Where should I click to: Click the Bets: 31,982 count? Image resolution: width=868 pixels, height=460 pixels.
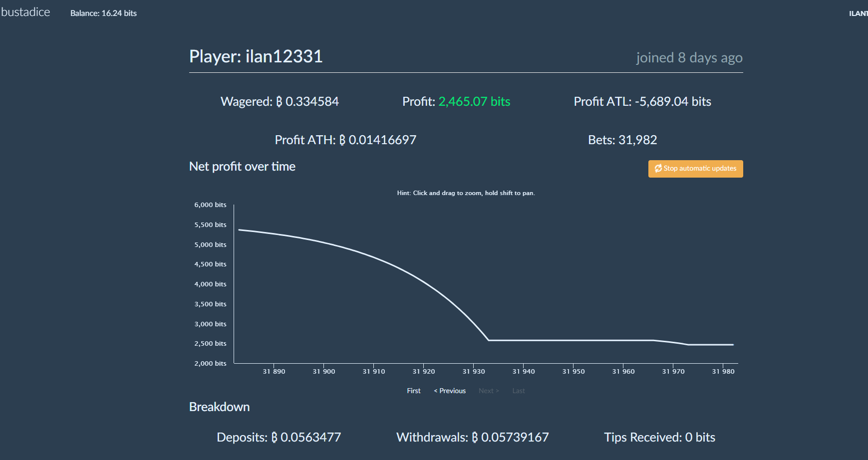[622, 140]
